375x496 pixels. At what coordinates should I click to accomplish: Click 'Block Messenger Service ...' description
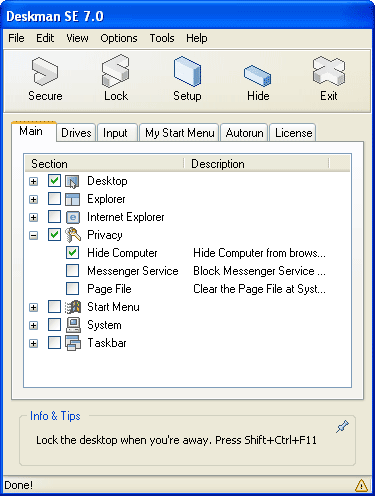[x=259, y=271]
